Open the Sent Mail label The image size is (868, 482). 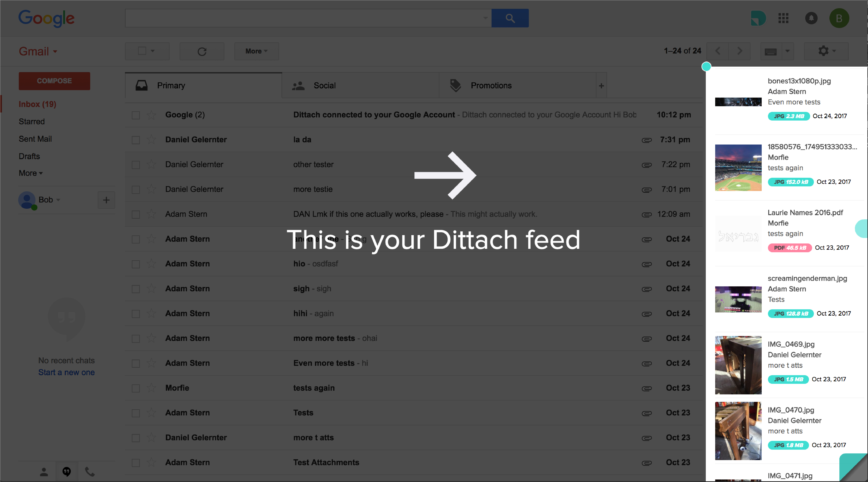(35, 139)
